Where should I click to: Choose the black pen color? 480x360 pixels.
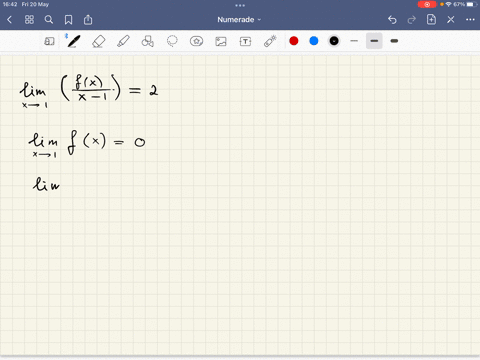(334, 41)
